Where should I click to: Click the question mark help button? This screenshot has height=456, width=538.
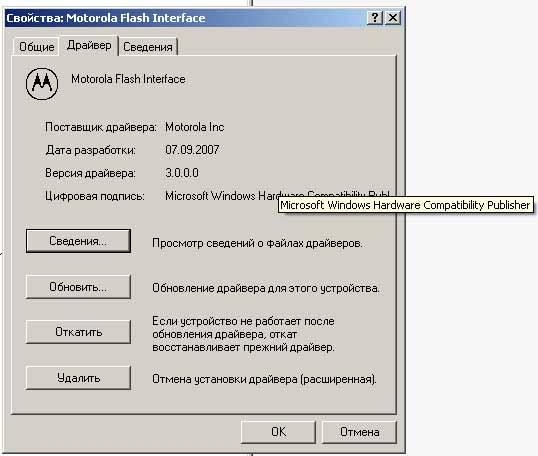click(375, 17)
